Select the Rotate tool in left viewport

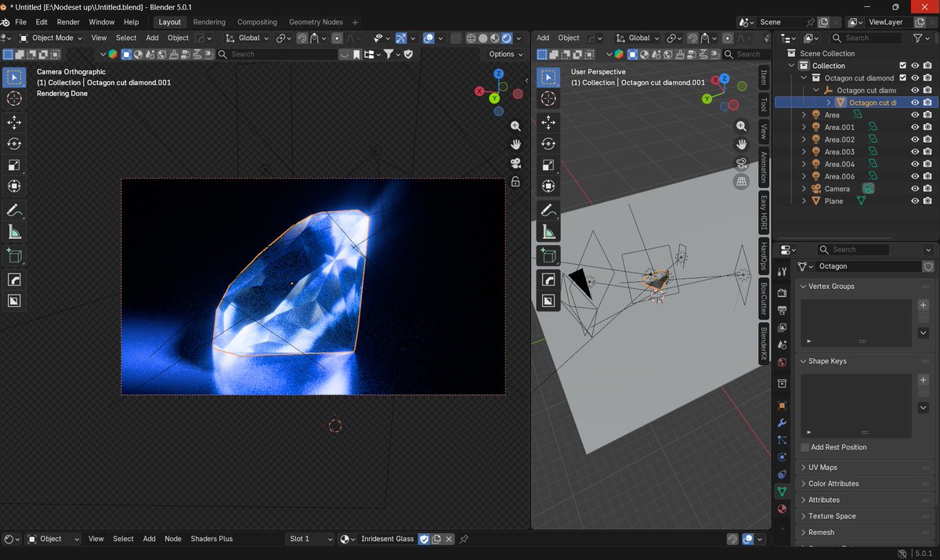pyautogui.click(x=14, y=144)
